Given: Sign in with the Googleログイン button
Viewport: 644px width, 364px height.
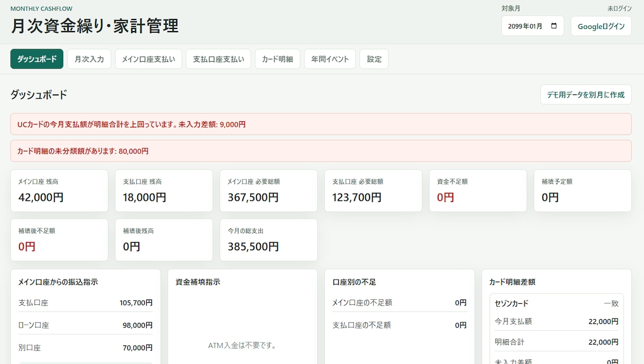Looking at the screenshot, I should point(601,26).
